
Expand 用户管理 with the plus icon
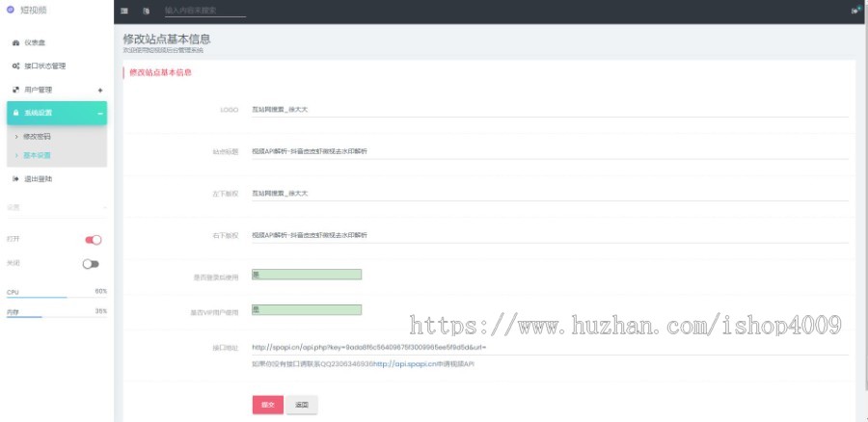pyautogui.click(x=100, y=90)
